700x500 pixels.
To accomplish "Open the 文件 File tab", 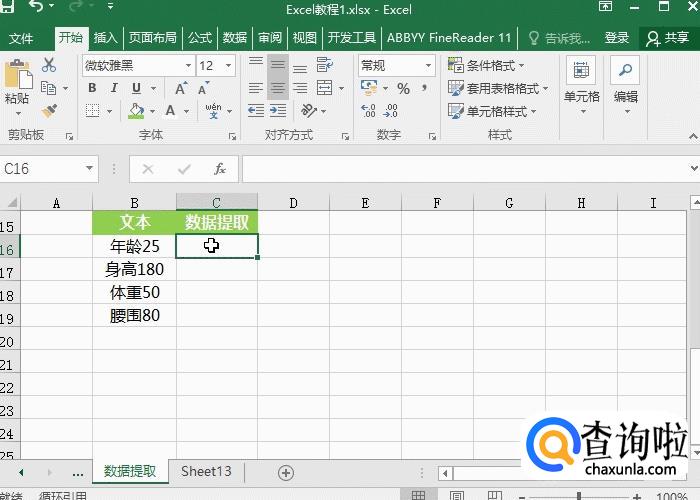I will (21, 38).
